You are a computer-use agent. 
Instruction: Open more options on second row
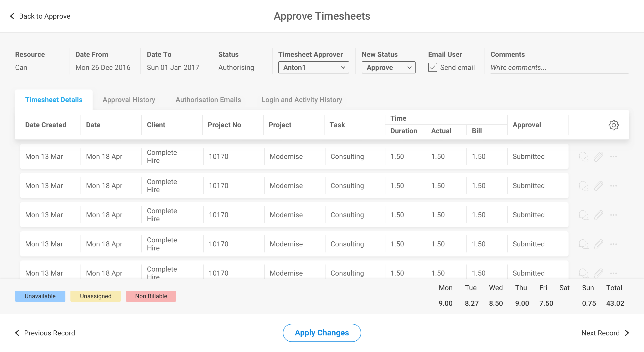click(x=614, y=186)
